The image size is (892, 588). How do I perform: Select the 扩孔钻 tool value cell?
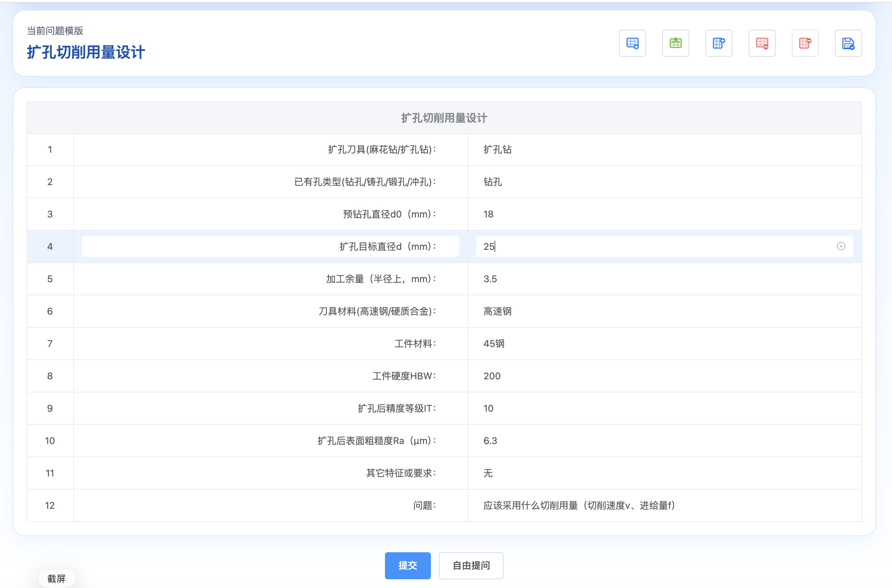pyautogui.click(x=664, y=150)
